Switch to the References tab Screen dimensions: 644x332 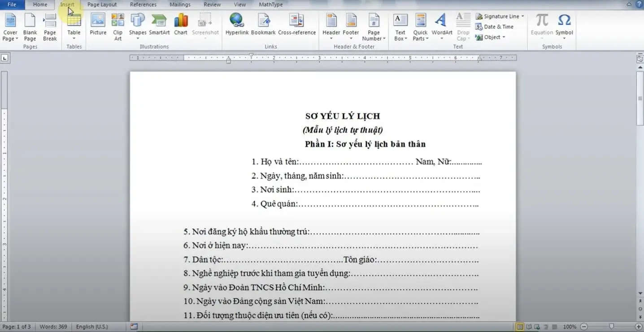(x=143, y=4)
